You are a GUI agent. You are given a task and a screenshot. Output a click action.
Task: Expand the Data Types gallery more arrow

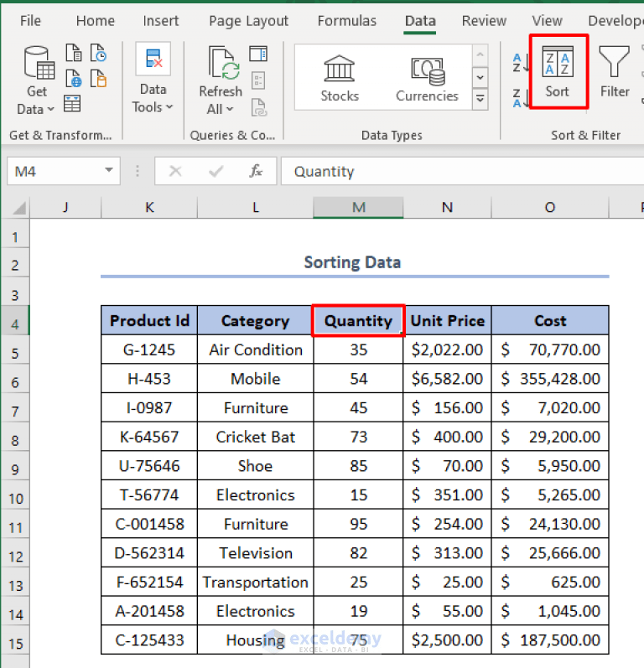pos(480,99)
